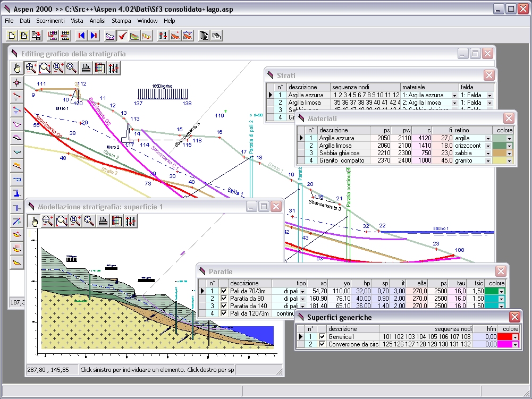Open the Scorrimenti menu
The width and height of the screenshot is (532, 399).
click(x=50, y=21)
